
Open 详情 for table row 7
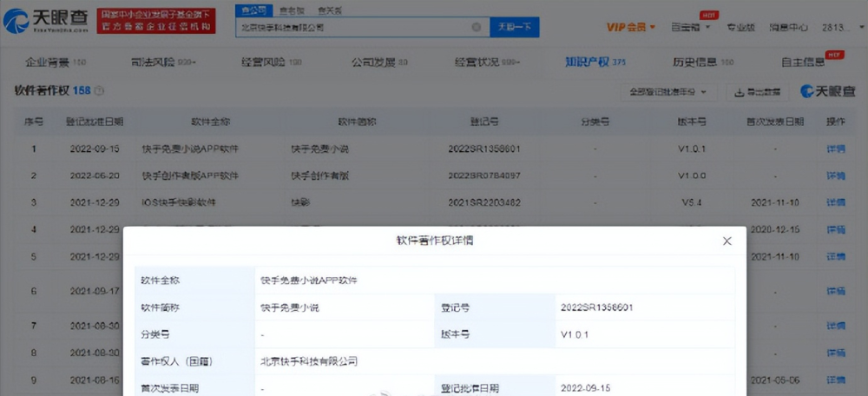(x=835, y=326)
